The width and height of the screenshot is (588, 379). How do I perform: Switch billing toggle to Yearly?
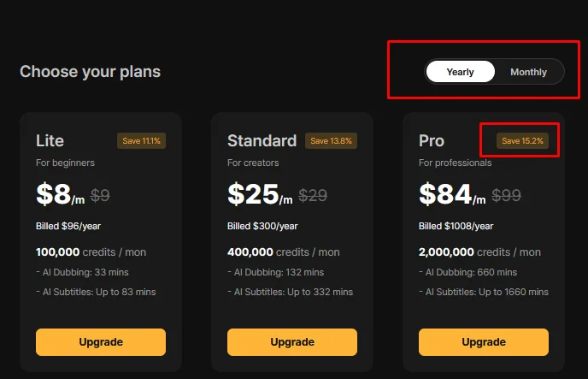[x=460, y=72]
